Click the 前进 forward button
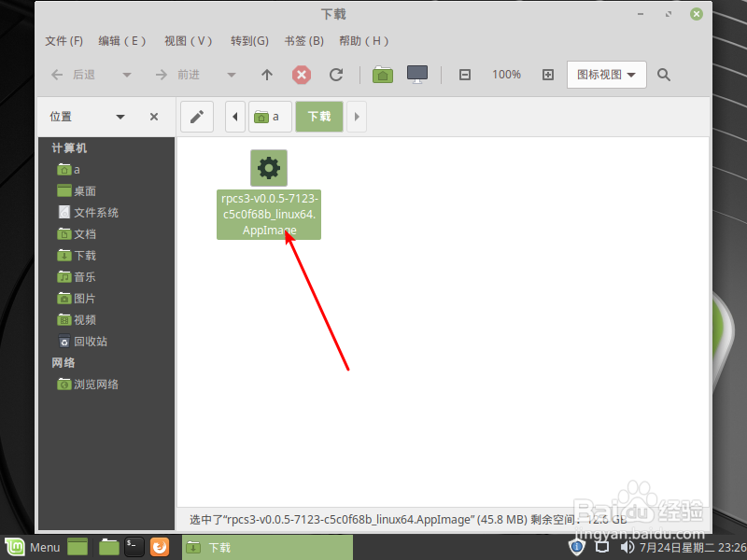747x560 pixels. click(177, 75)
